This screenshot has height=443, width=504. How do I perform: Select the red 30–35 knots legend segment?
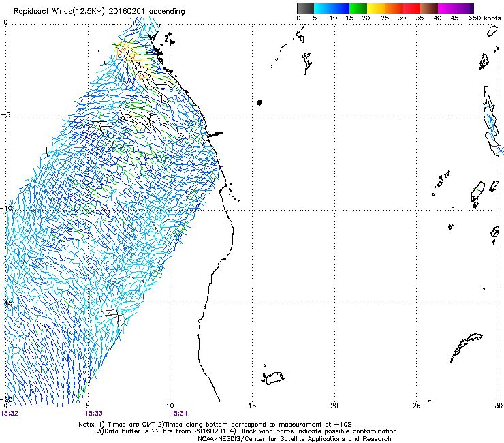coord(411,8)
